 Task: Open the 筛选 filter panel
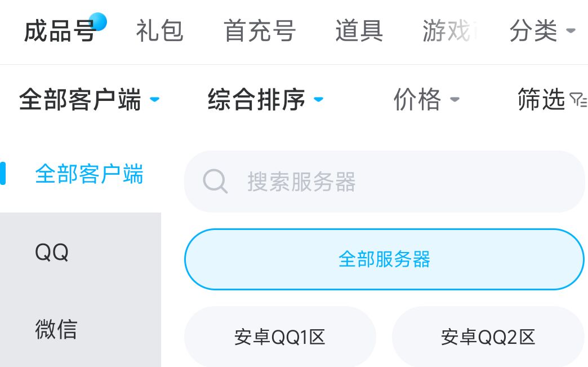pyautogui.click(x=541, y=100)
